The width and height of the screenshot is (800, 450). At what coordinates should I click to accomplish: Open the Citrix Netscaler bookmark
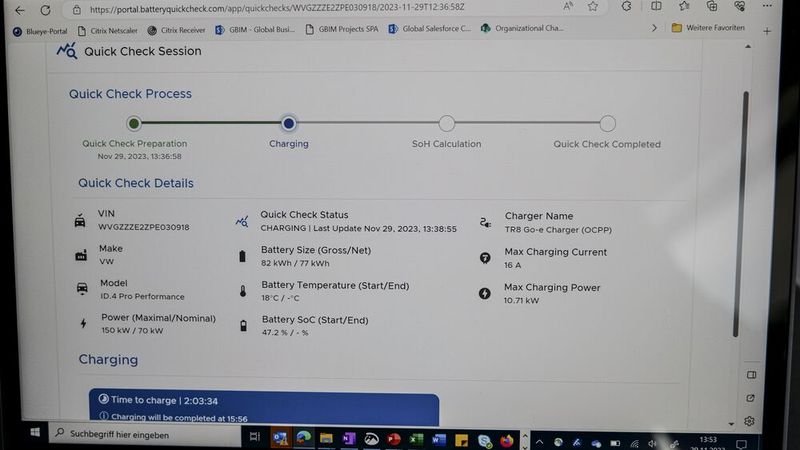[x=108, y=31]
